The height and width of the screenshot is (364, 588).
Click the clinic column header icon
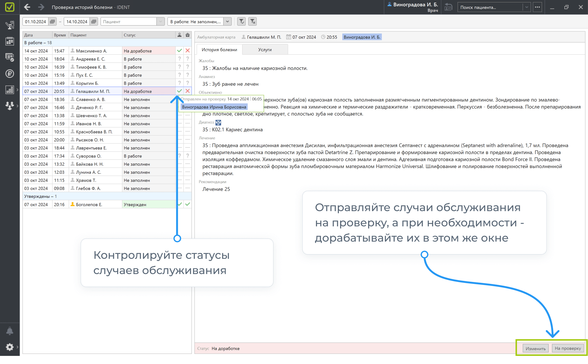click(187, 35)
